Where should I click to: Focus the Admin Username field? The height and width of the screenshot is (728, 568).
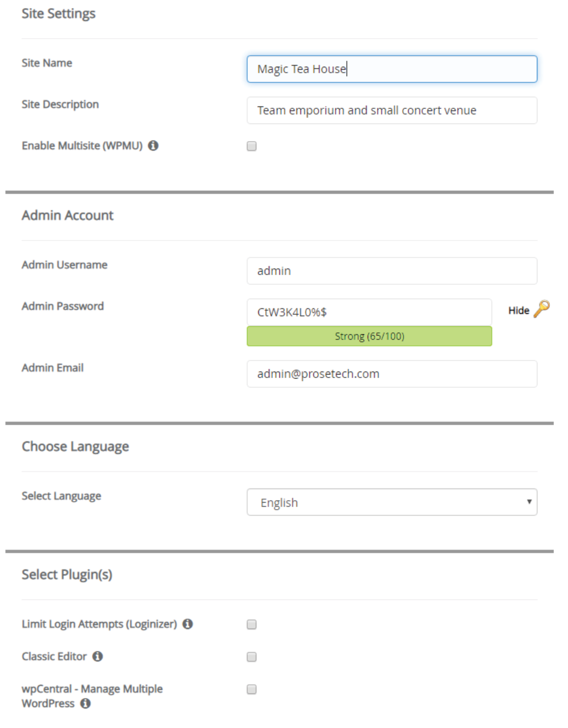click(x=391, y=271)
